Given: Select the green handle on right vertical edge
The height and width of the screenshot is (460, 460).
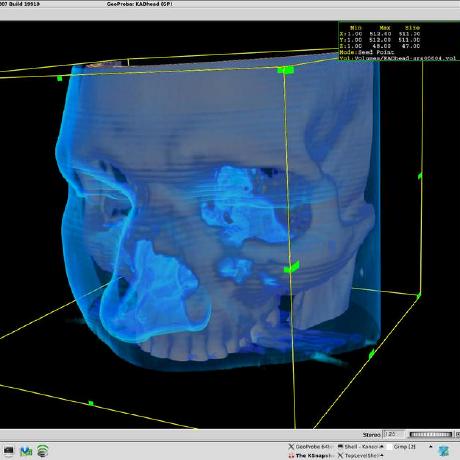Looking at the screenshot, I should tap(420, 175).
